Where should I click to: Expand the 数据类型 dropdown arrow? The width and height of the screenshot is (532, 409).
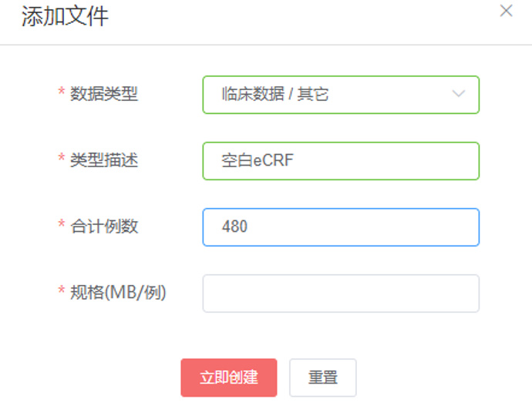[x=459, y=94]
